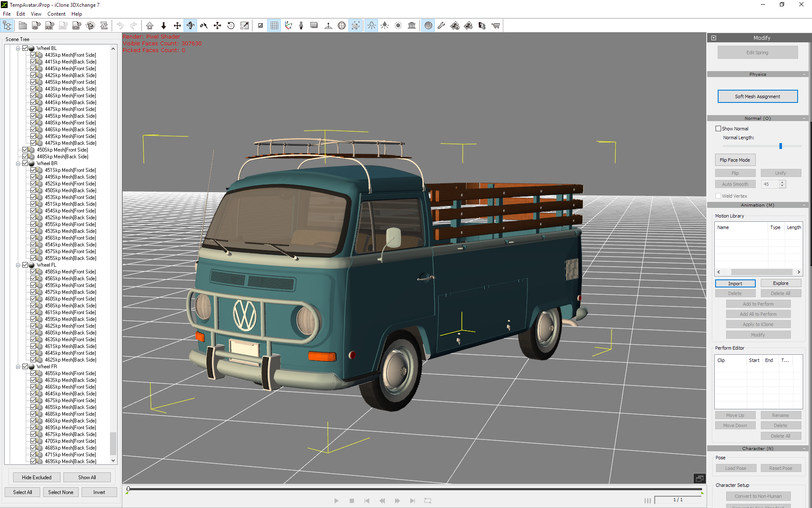Toggle the Wheel FL visibility checkbox
This screenshot has width=812, height=508.
(x=25, y=265)
